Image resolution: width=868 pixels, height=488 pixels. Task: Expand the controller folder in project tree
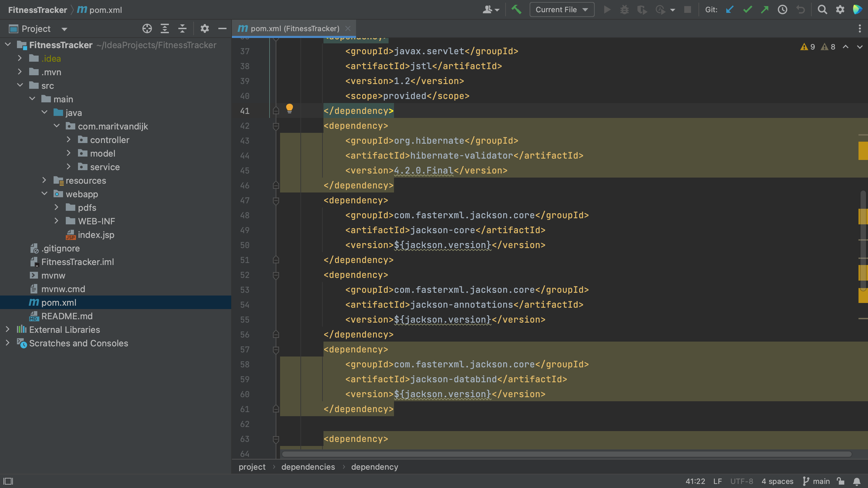tap(67, 139)
